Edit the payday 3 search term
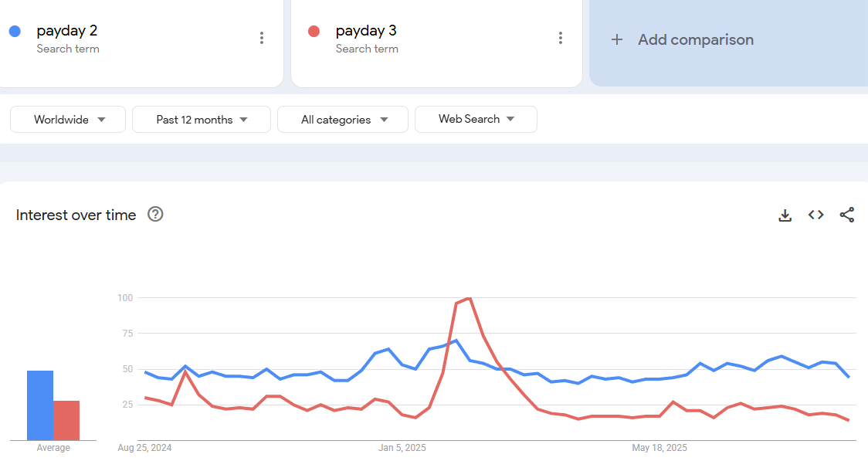 click(x=366, y=31)
